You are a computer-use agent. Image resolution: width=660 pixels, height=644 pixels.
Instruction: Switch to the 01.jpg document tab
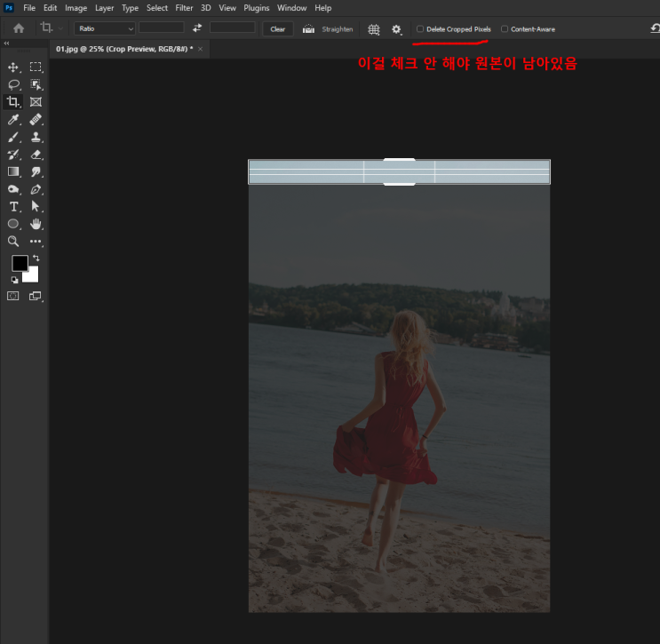point(123,49)
